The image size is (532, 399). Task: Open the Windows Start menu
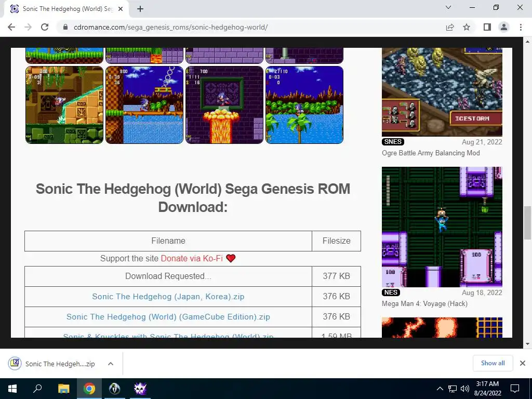pyautogui.click(x=12, y=389)
